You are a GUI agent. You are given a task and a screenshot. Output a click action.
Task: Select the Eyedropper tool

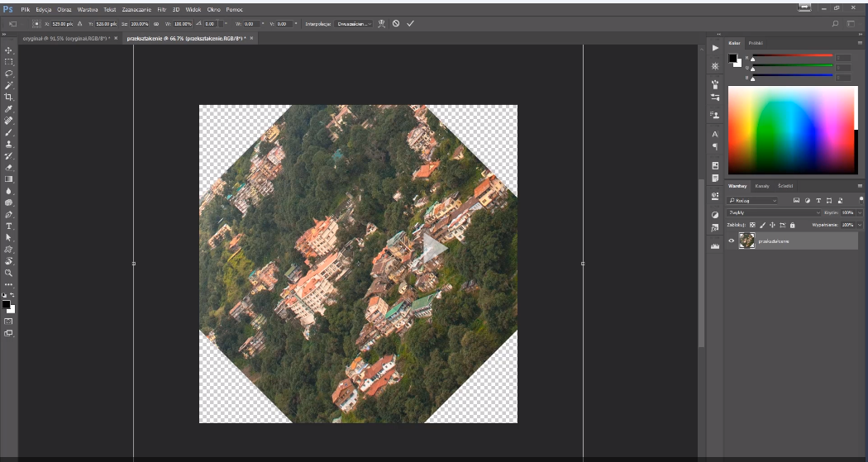pyautogui.click(x=9, y=108)
